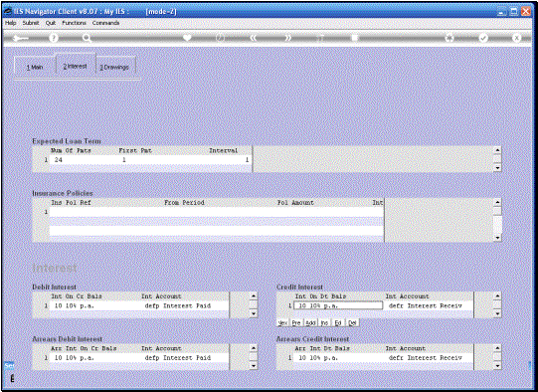The height and width of the screenshot is (392, 538).
Task: Click the checkmark submit toolbar icon
Action: 483,38
